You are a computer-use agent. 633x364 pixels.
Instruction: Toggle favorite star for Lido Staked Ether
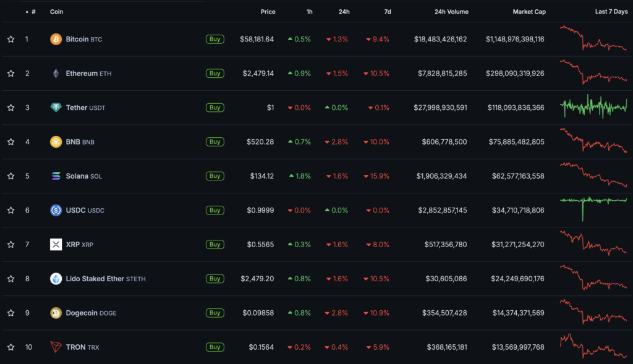tap(11, 279)
